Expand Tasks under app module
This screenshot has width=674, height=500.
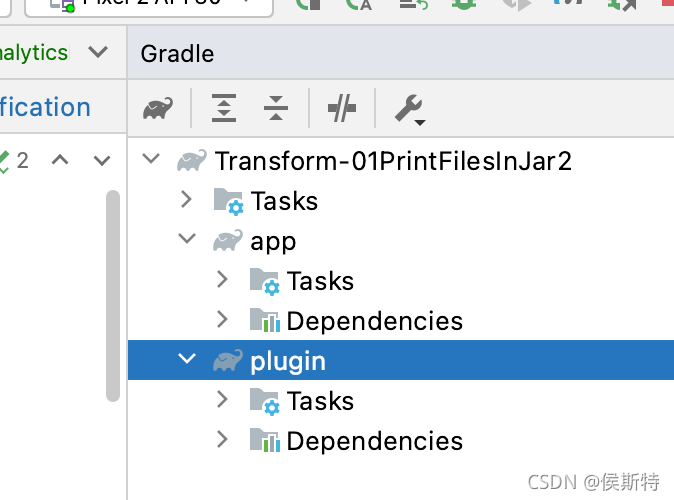click(x=222, y=279)
